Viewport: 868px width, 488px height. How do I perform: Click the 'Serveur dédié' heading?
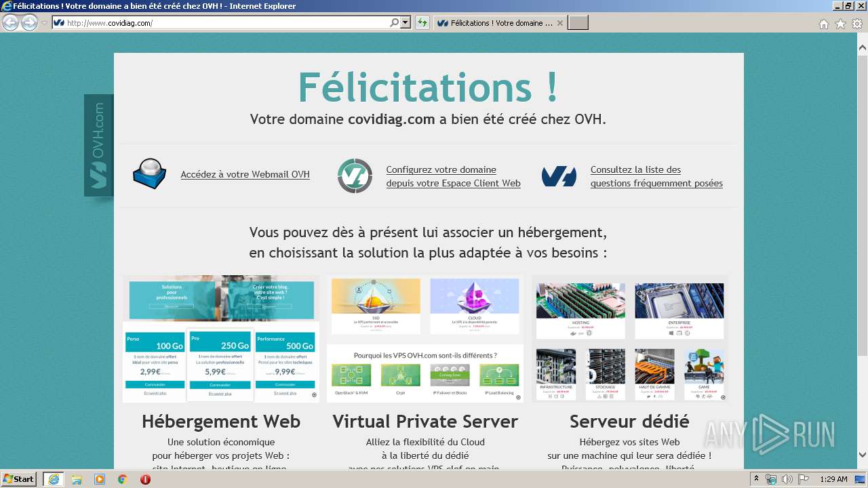click(629, 422)
